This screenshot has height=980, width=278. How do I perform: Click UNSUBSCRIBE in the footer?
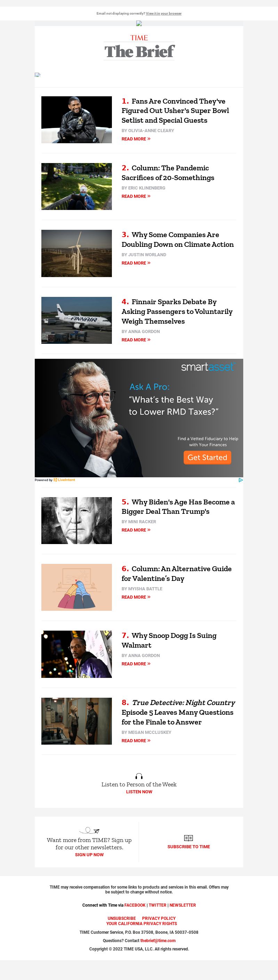coord(122,918)
